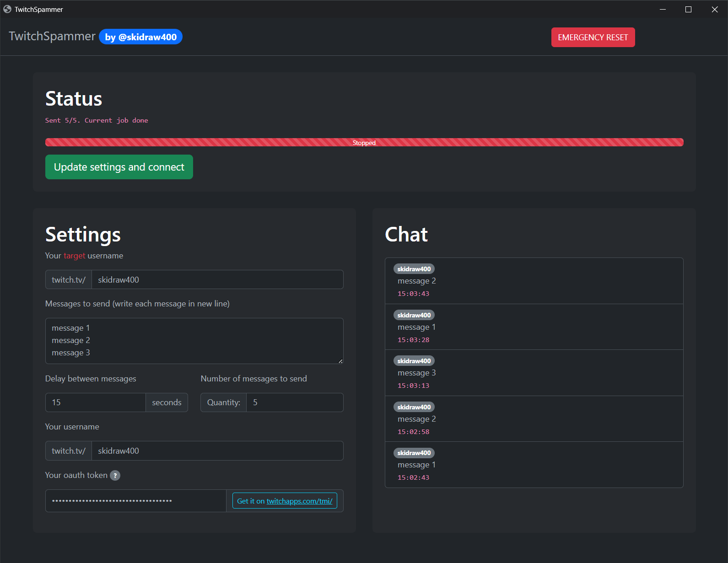Click the Chat heading
The height and width of the screenshot is (563, 728).
coord(406,235)
